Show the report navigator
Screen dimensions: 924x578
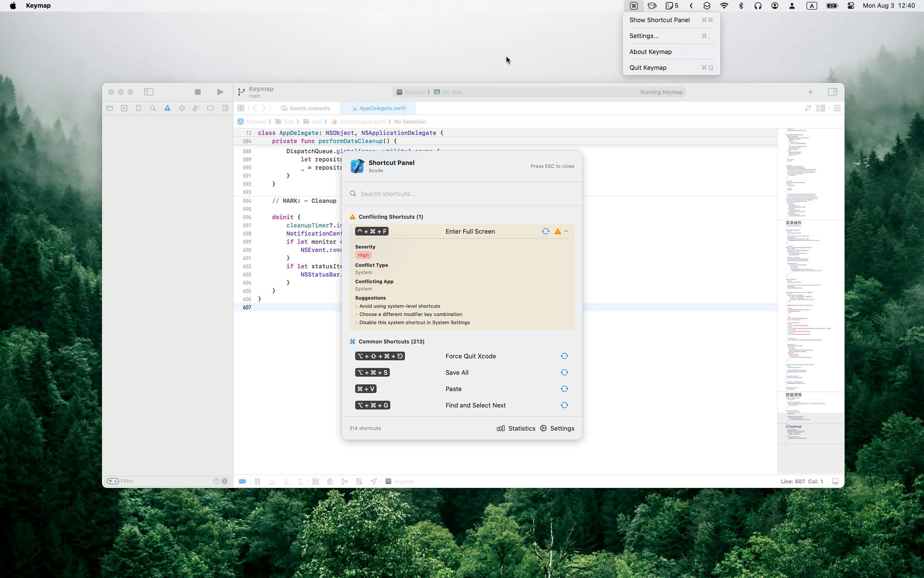point(225,108)
